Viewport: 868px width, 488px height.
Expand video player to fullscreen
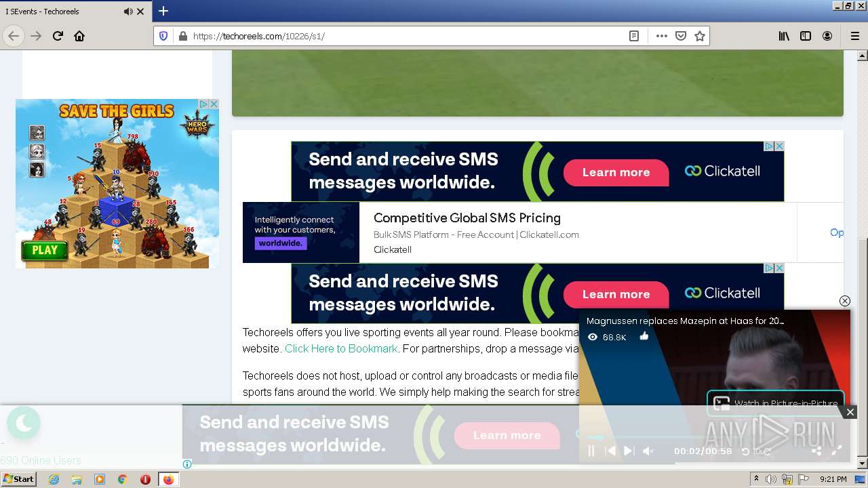[837, 451]
